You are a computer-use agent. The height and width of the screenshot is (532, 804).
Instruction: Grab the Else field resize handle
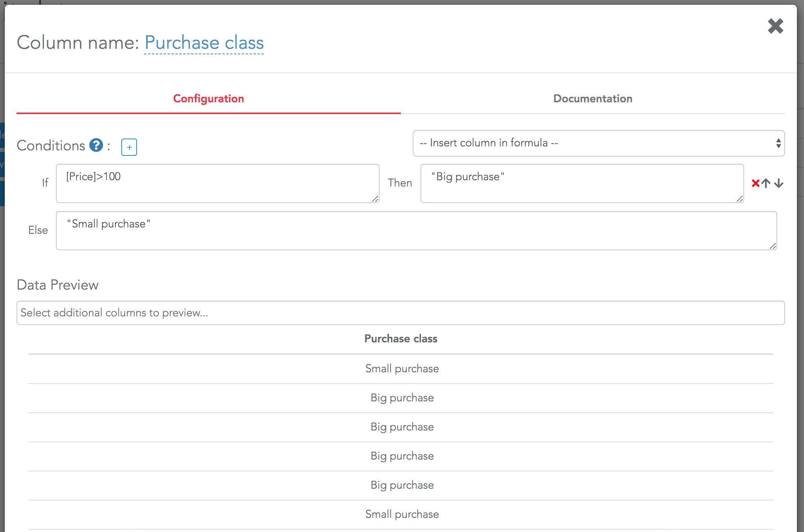click(773, 246)
